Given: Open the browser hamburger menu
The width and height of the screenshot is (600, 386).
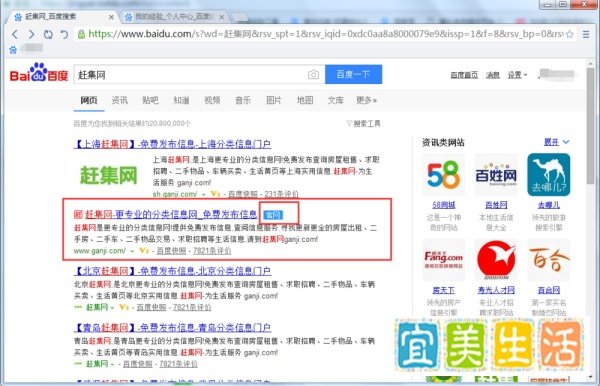Looking at the screenshot, I should (x=586, y=34).
